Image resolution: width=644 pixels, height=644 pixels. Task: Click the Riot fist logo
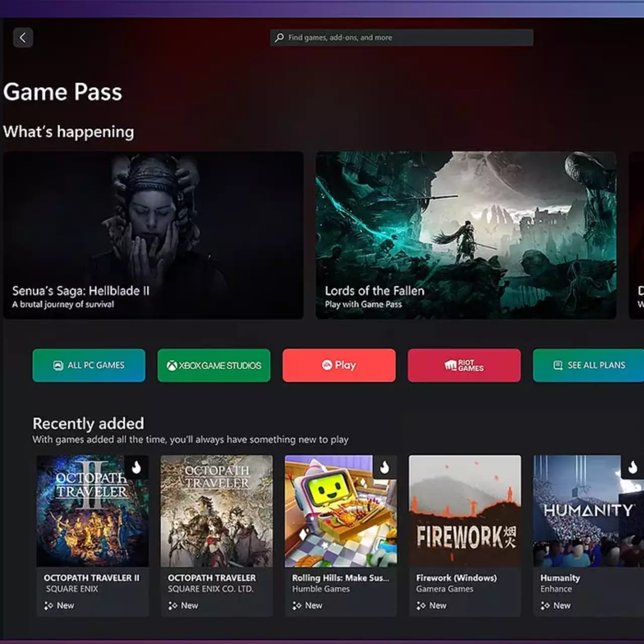click(450, 365)
